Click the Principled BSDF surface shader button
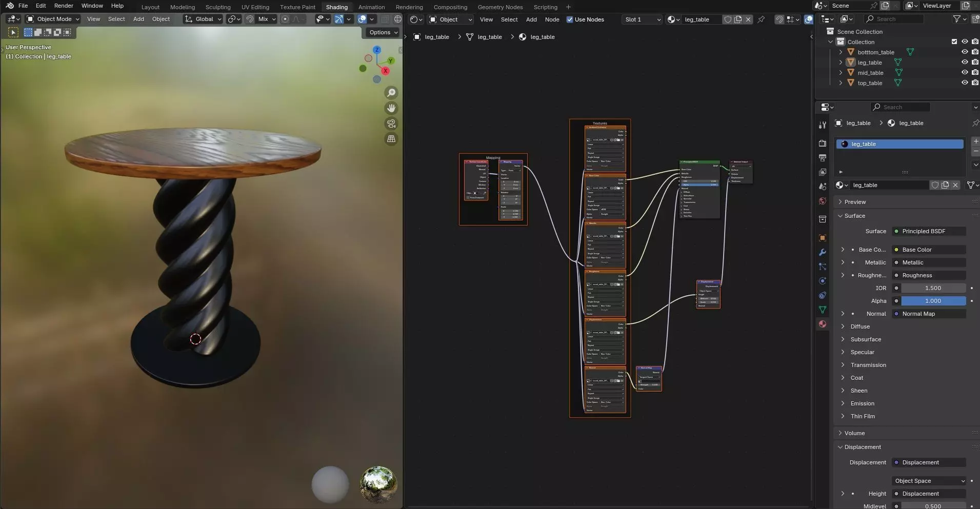The height and width of the screenshot is (509, 980). pos(929,231)
